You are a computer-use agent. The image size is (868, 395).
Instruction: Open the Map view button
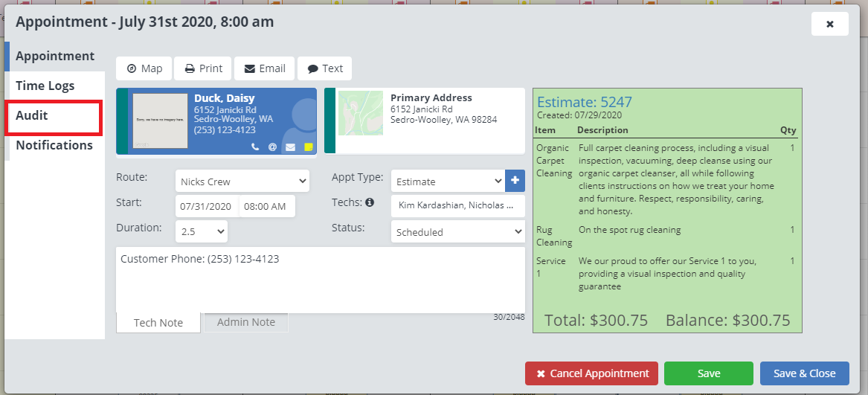[x=144, y=68]
